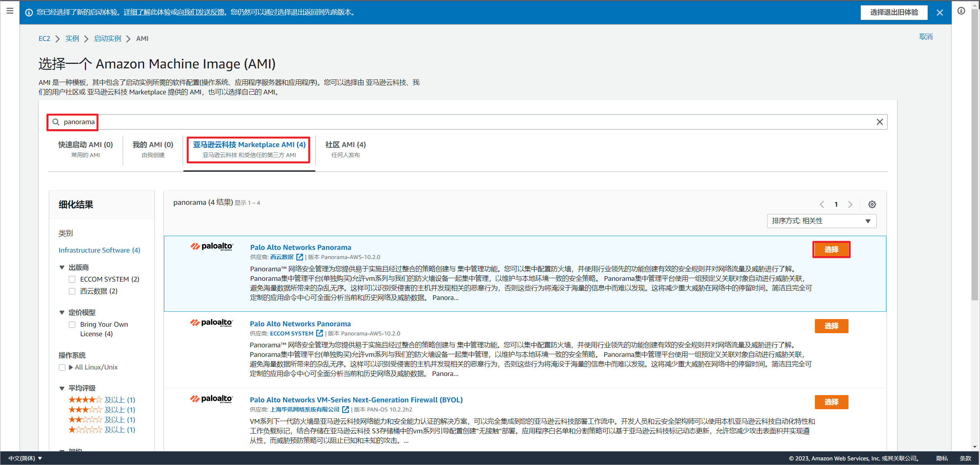Viewport: 980px width, 465px height.
Task: Collapse the 定价模型 filter section
Action: [62, 313]
